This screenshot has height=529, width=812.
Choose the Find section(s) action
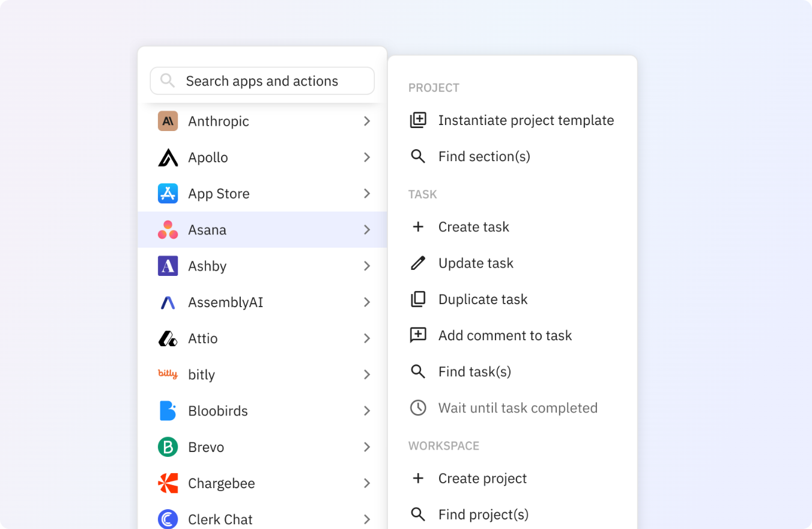tap(512, 156)
